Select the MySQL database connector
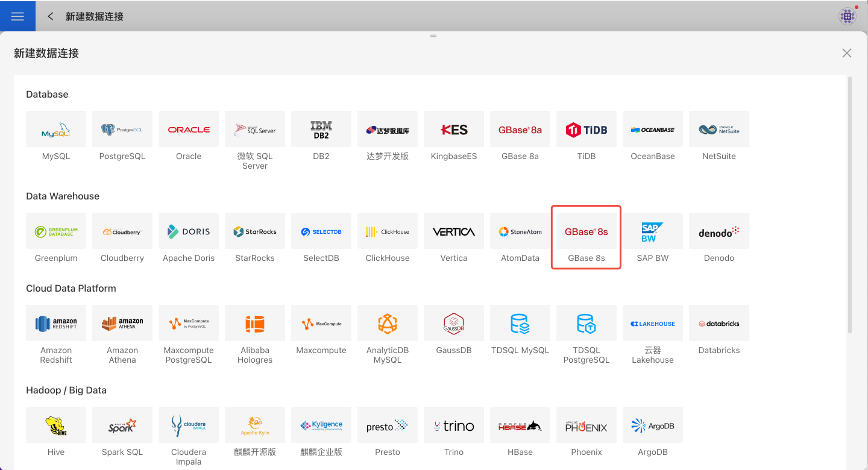Image resolution: width=868 pixels, height=470 pixels. (x=56, y=129)
